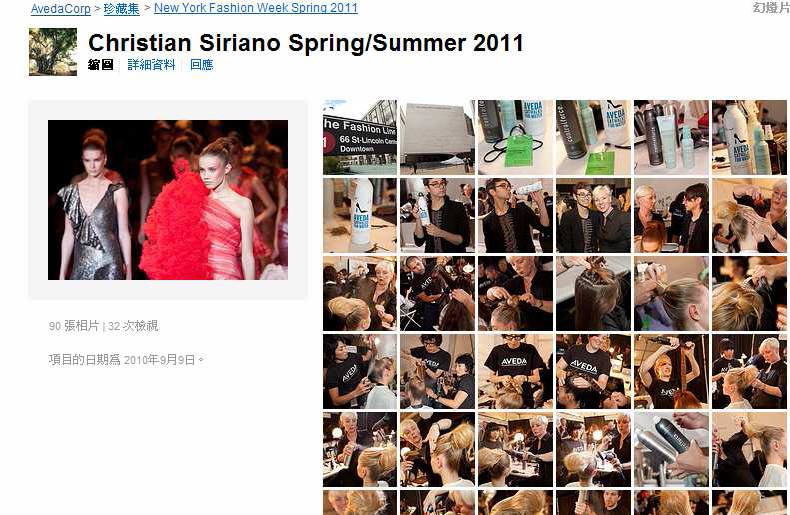Open the Fashion Line street sign thumbnail
The height and width of the screenshot is (515, 790).
360,138
